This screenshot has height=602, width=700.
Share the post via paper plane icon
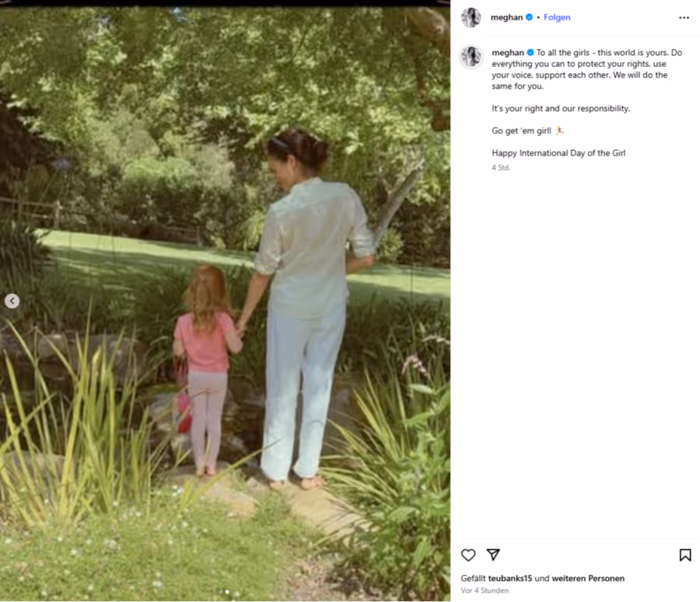coord(493,555)
